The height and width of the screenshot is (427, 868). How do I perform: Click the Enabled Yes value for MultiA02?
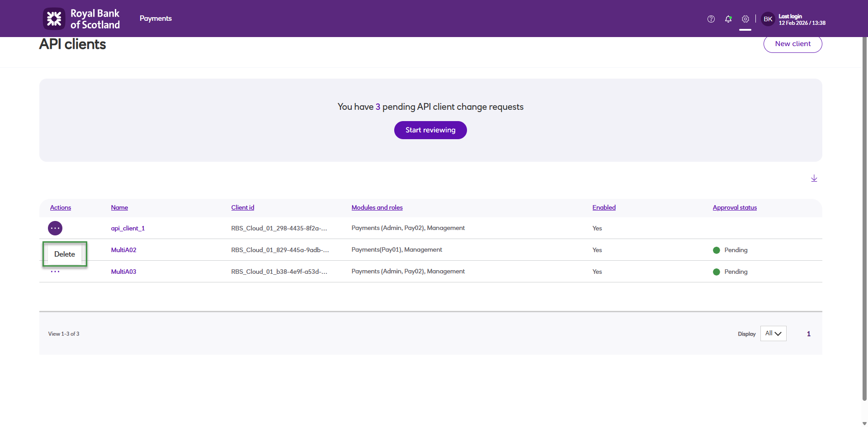(597, 250)
